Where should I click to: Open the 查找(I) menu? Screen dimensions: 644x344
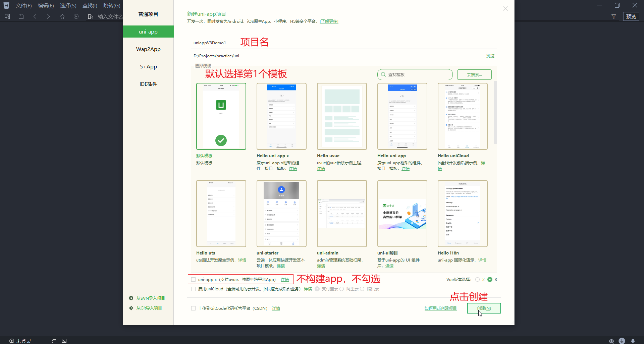point(90,6)
